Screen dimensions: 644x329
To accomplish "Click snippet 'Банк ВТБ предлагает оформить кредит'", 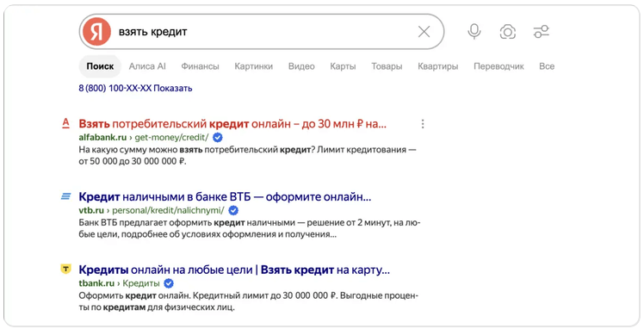I will [250, 228].
